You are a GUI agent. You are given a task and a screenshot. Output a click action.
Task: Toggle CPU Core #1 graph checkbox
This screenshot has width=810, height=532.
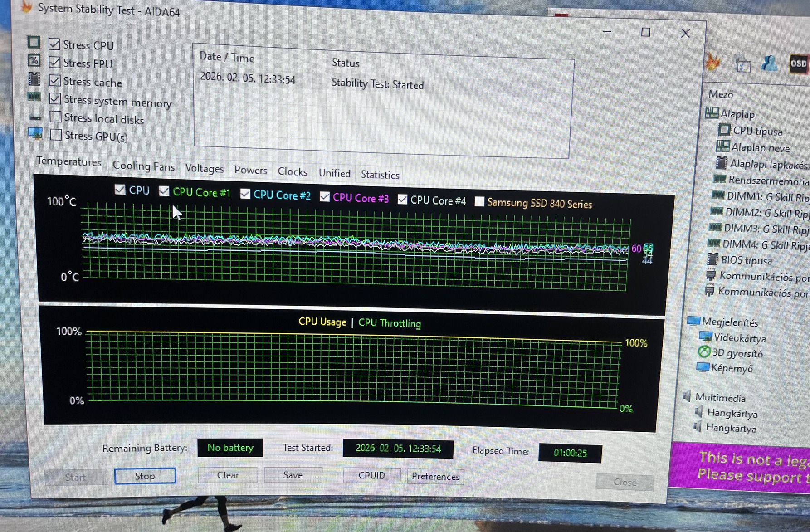point(164,191)
